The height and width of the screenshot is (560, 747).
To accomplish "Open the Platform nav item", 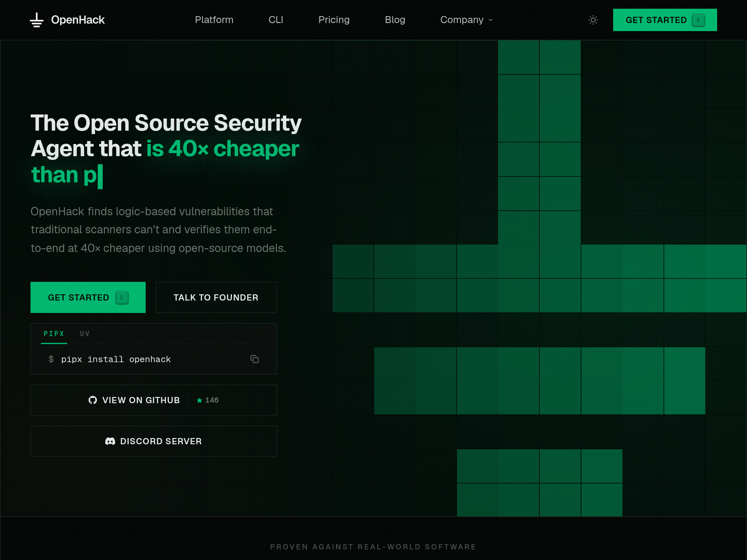I will click(x=214, y=20).
